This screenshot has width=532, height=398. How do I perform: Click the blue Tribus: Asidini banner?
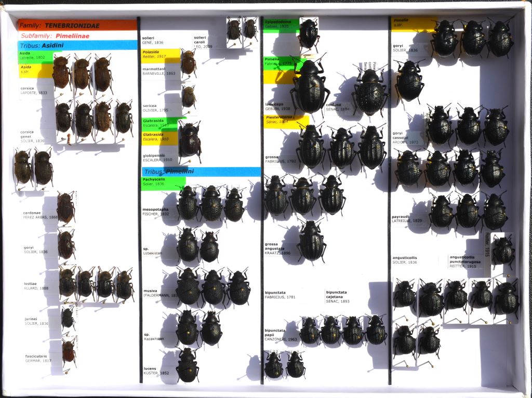pyautogui.click(x=77, y=46)
